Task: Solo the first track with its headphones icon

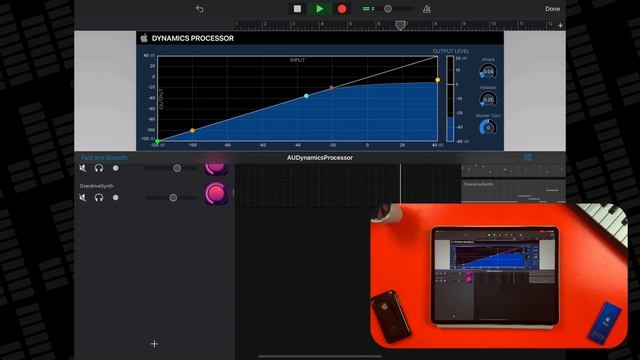Action: 99,168
